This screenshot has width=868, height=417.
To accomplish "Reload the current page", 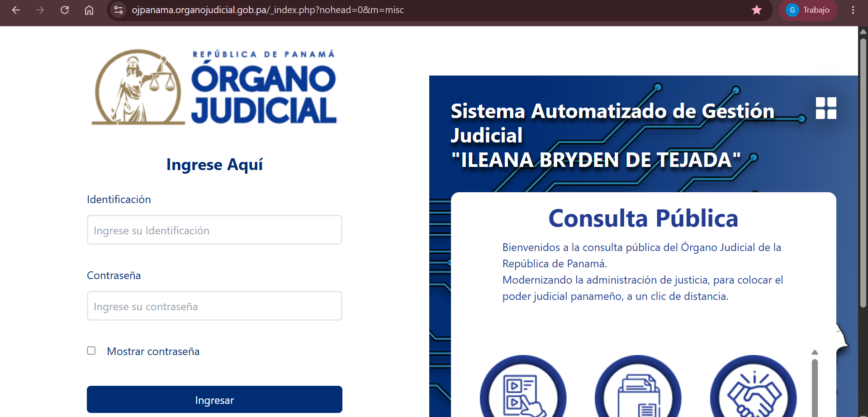I will point(65,10).
